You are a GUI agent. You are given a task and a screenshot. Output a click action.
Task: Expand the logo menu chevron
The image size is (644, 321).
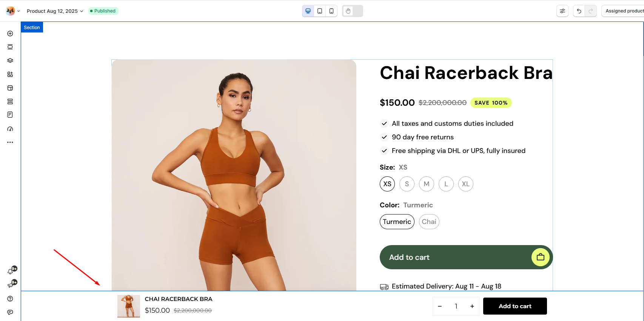tap(18, 11)
